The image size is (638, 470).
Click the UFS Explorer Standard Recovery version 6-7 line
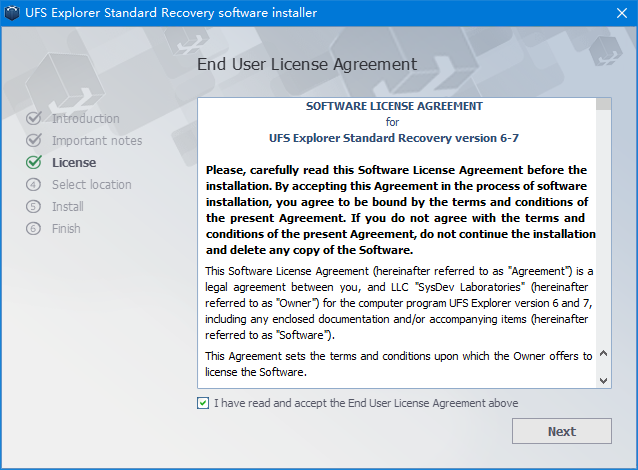click(x=394, y=138)
